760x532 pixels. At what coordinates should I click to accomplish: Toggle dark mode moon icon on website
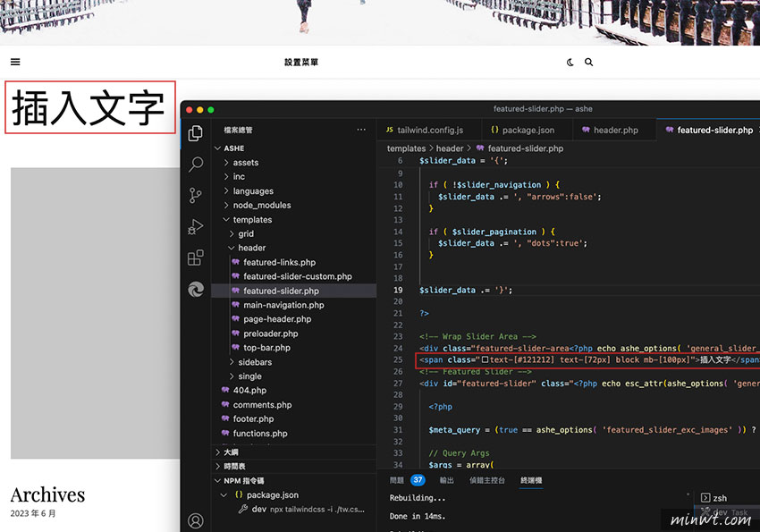point(570,62)
